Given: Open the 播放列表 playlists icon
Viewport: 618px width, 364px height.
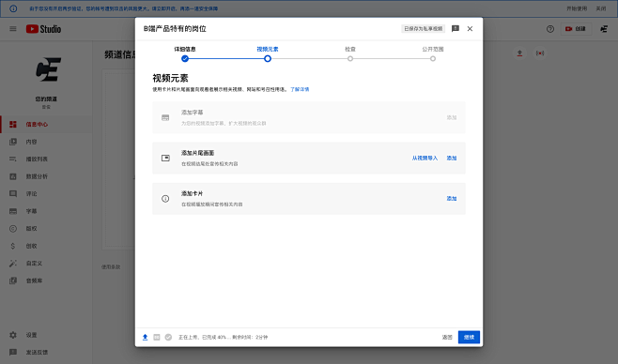Looking at the screenshot, I should pyautogui.click(x=13, y=159).
